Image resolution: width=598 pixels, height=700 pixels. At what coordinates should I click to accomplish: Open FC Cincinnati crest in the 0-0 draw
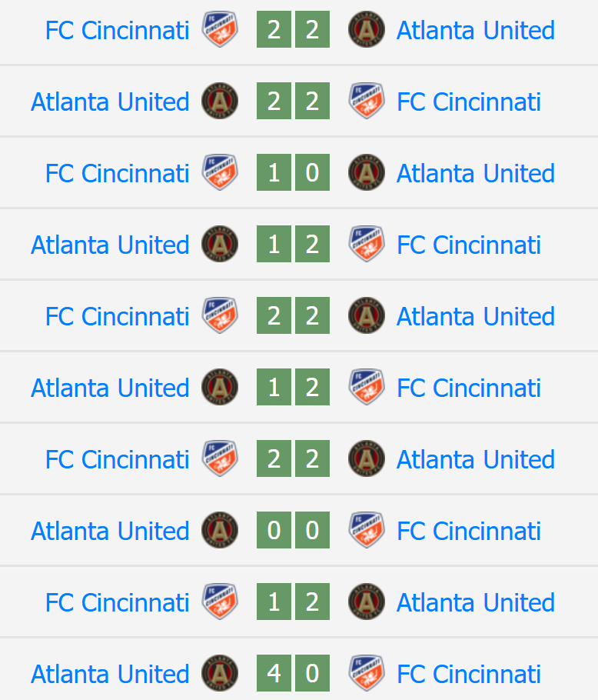[367, 531]
